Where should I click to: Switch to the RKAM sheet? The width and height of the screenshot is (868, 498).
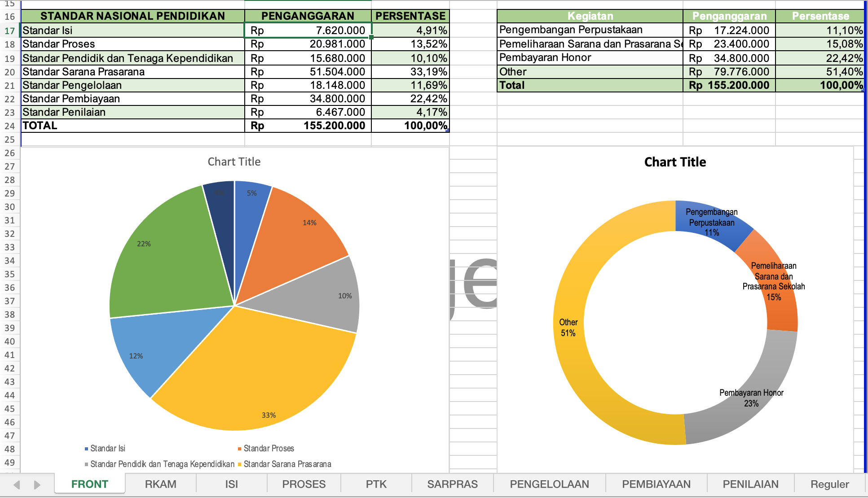(x=160, y=484)
